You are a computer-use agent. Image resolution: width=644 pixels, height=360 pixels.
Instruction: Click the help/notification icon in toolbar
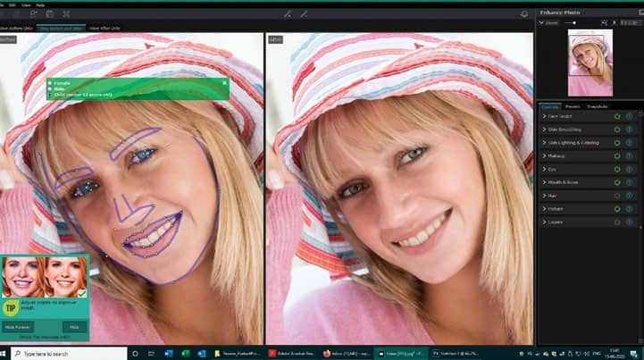[524, 14]
